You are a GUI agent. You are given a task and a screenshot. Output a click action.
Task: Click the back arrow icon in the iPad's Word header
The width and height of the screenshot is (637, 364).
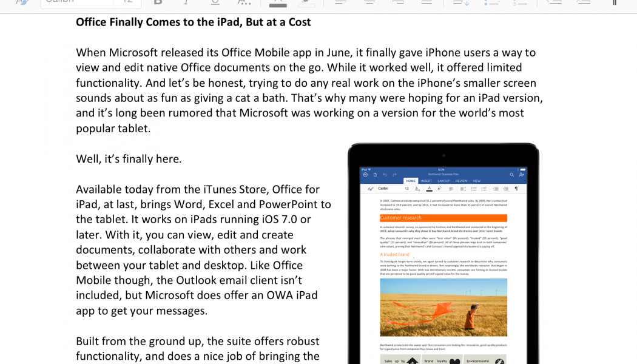[x=365, y=175]
